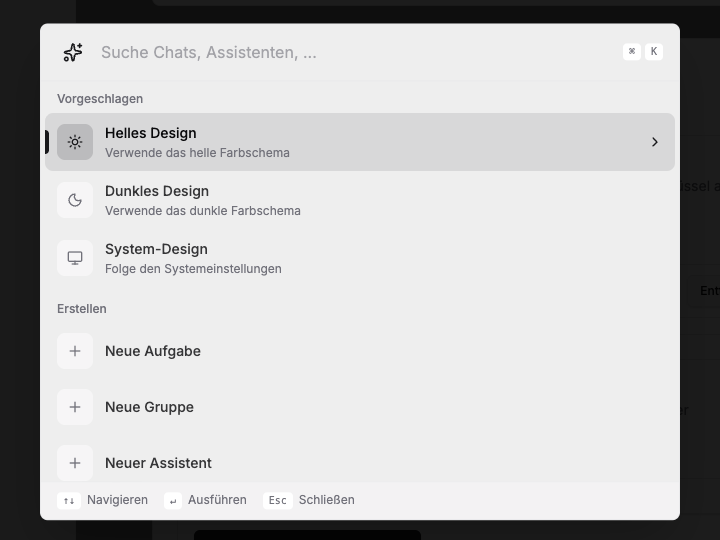Click the K shortcut key badge

tap(654, 51)
